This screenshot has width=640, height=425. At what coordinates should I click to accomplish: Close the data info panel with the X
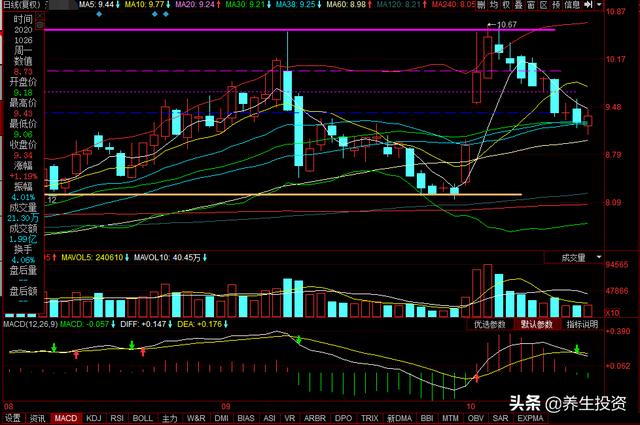pos(40,16)
